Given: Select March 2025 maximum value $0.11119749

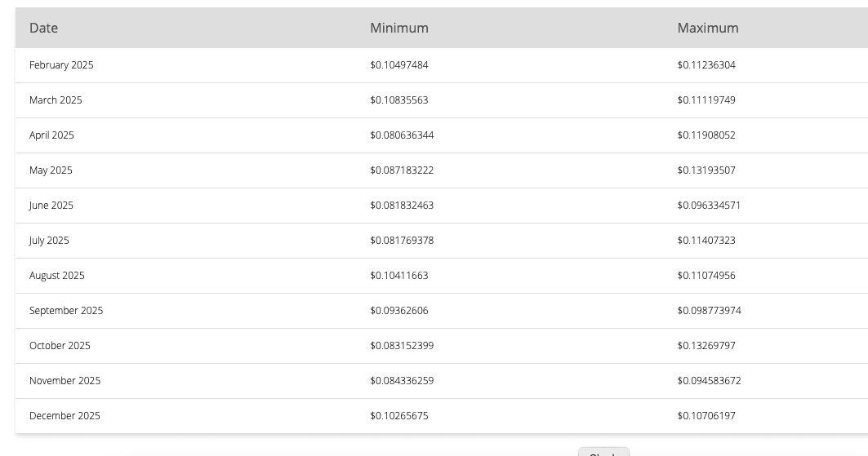Looking at the screenshot, I should [x=706, y=100].
